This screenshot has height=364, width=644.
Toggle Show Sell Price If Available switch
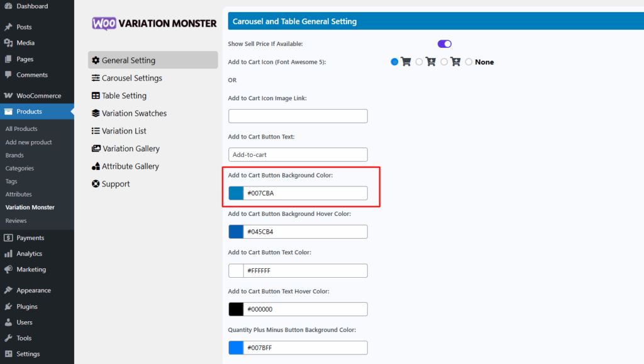click(x=445, y=44)
